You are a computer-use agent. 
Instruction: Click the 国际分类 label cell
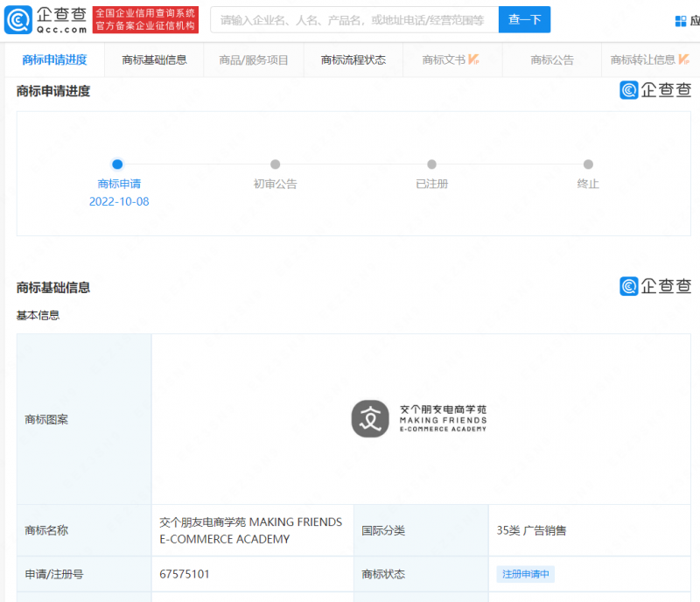tap(421, 530)
